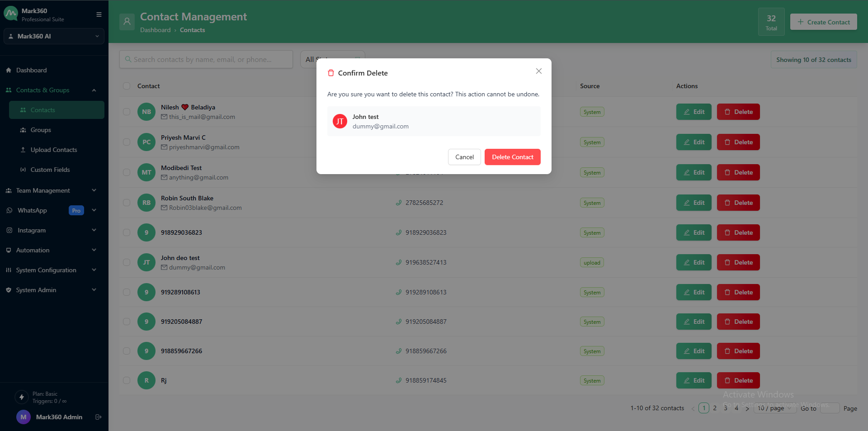Select the checkbox for contact Rj
The height and width of the screenshot is (431, 868).
(127, 380)
